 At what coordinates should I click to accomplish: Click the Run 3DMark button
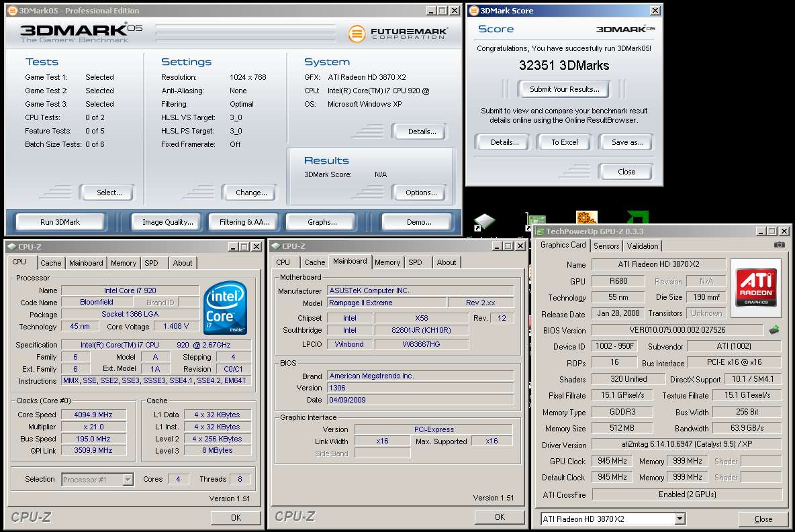point(60,222)
